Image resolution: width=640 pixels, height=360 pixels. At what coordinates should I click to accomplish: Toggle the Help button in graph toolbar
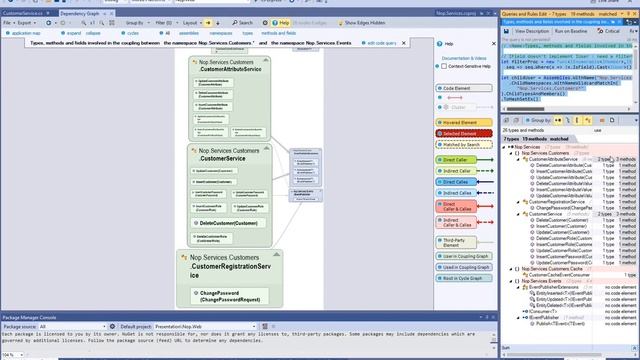point(280,23)
